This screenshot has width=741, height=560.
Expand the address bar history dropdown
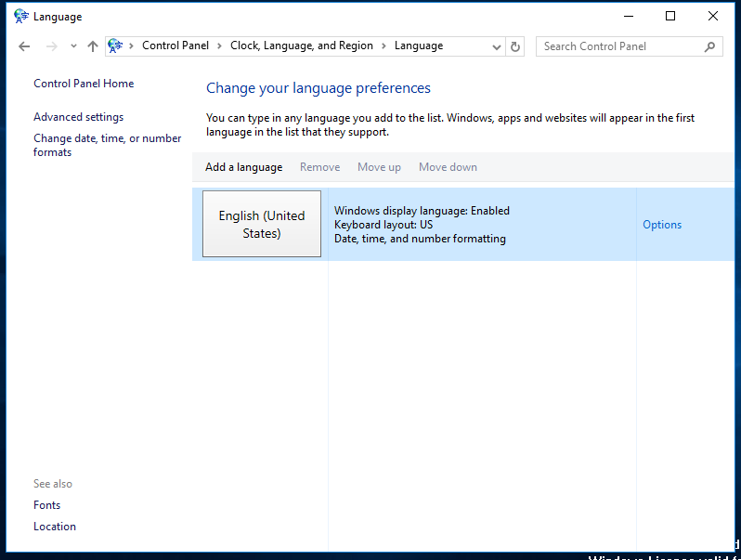496,46
